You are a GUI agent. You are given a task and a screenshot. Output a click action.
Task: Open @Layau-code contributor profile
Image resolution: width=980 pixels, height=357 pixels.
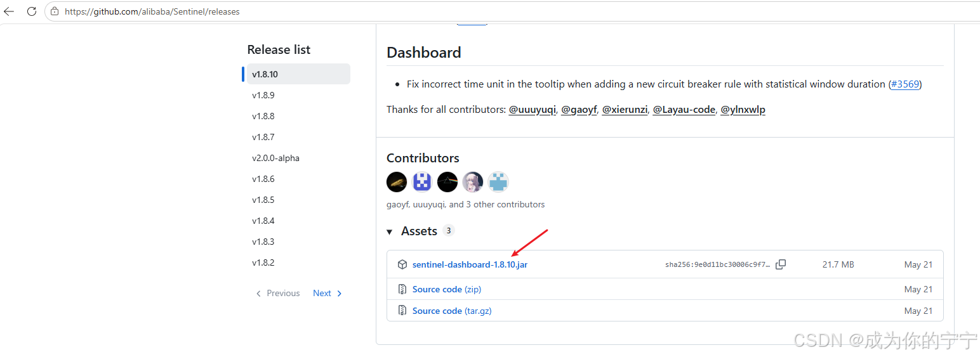tap(684, 110)
